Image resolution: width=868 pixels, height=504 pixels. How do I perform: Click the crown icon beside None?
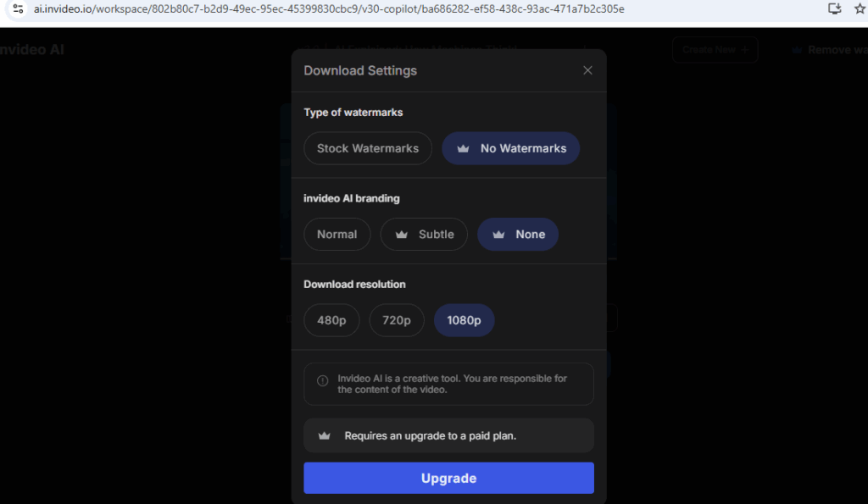pyautogui.click(x=498, y=235)
